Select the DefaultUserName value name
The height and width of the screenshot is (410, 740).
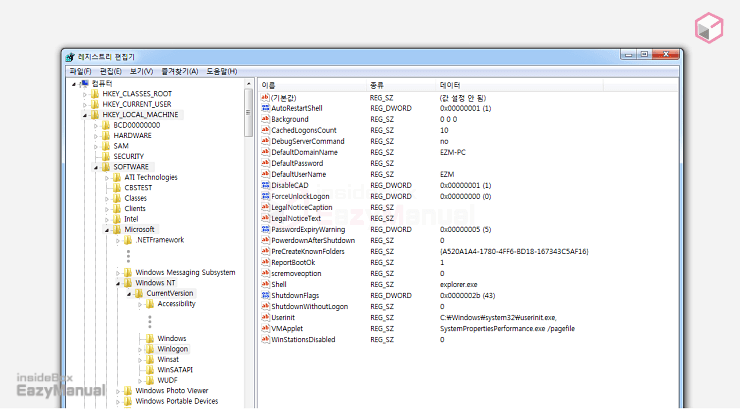tap(299, 175)
